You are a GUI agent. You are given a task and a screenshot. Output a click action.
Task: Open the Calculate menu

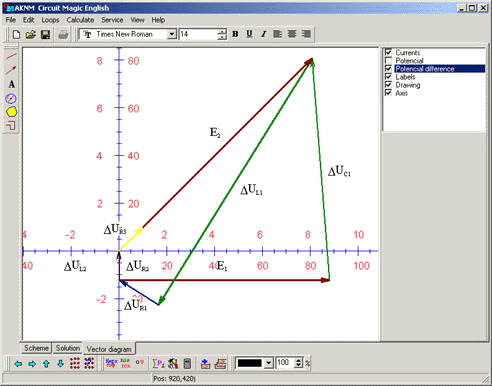click(x=80, y=20)
